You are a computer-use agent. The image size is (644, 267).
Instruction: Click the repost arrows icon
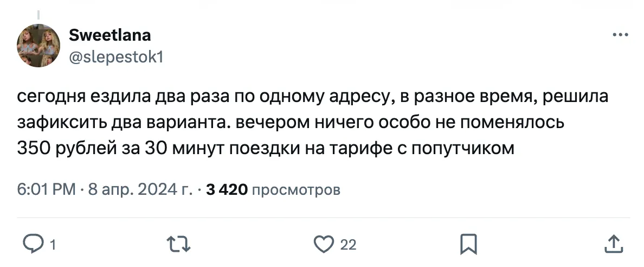click(180, 244)
